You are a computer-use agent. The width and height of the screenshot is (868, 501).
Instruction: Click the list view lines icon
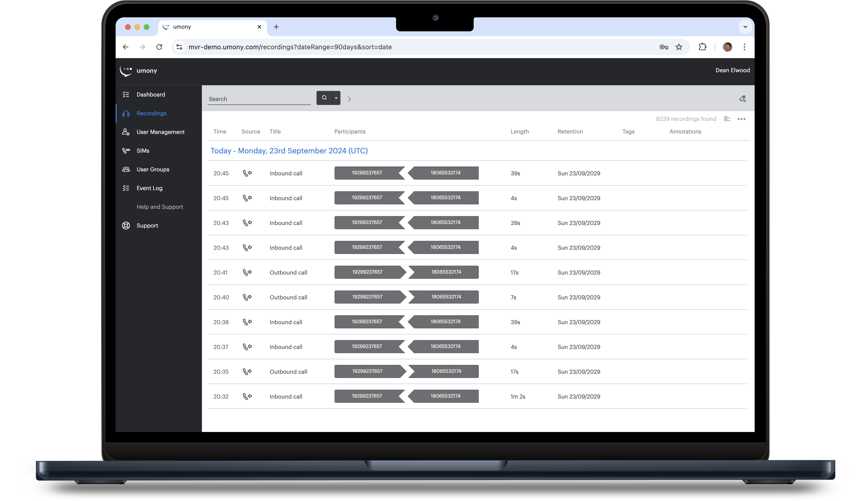(x=727, y=119)
